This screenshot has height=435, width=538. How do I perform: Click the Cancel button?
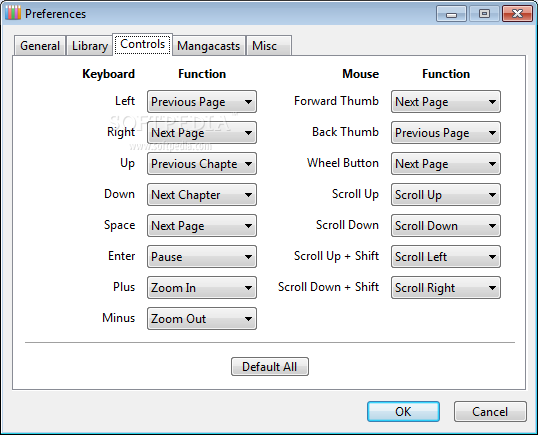click(x=490, y=411)
